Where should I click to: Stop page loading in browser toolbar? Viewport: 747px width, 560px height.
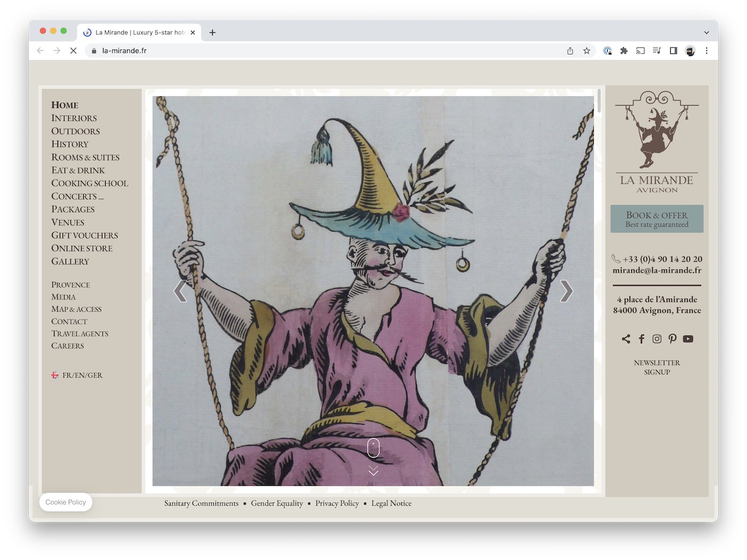(x=74, y=51)
